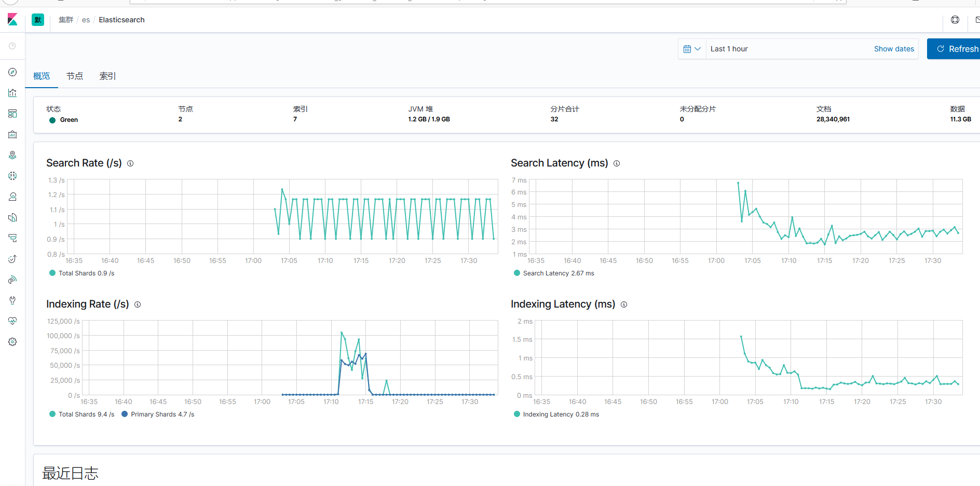The width and height of the screenshot is (980, 486).
Task: Open the default space avatar selector
Action: tap(38, 20)
